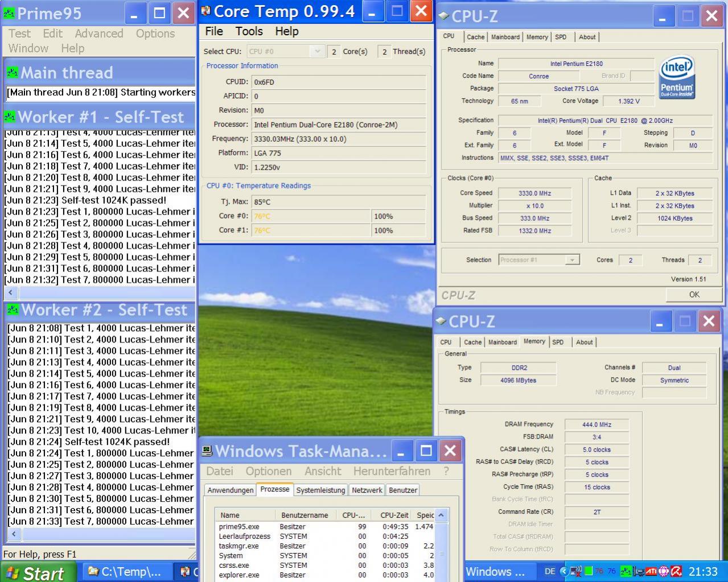Viewport: 728px width, 582px height.
Task: Switch to the Netzwerk tab
Action: click(x=367, y=490)
